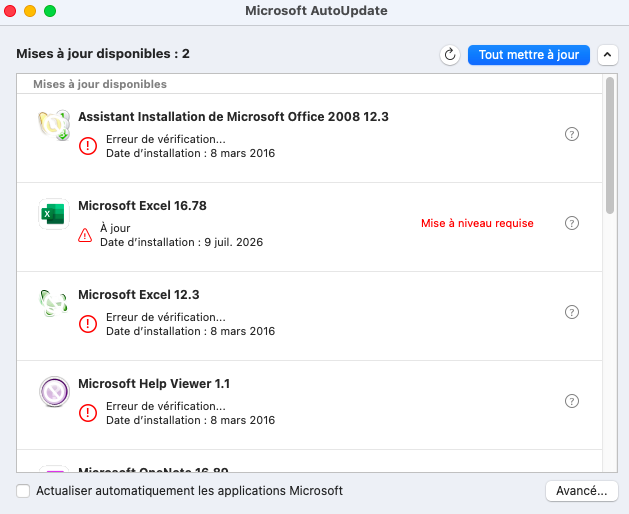This screenshot has height=514, width=629.
Task: Click Mises à jour disponibles : 2 heading
Action: [x=103, y=54]
